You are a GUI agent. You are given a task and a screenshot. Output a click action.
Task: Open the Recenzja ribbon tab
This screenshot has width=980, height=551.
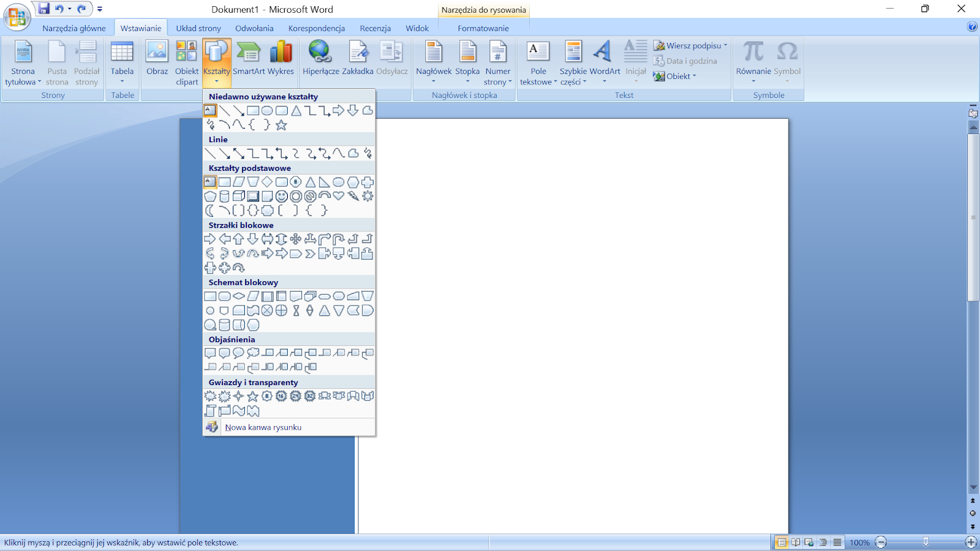pos(375,28)
